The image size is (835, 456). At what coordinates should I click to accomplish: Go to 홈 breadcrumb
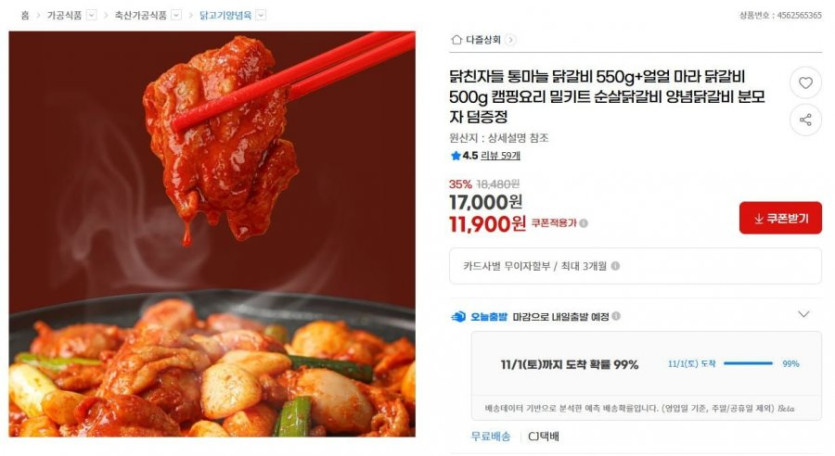[25, 15]
